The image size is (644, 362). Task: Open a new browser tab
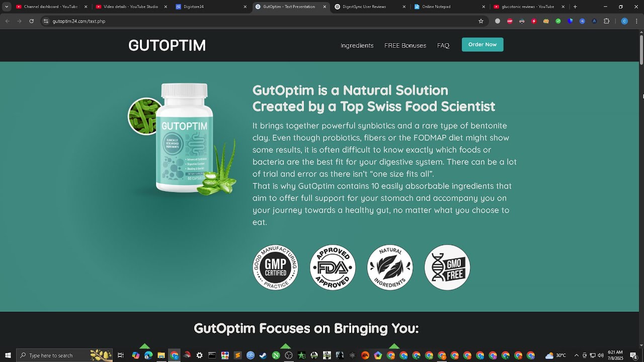point(575,7)
